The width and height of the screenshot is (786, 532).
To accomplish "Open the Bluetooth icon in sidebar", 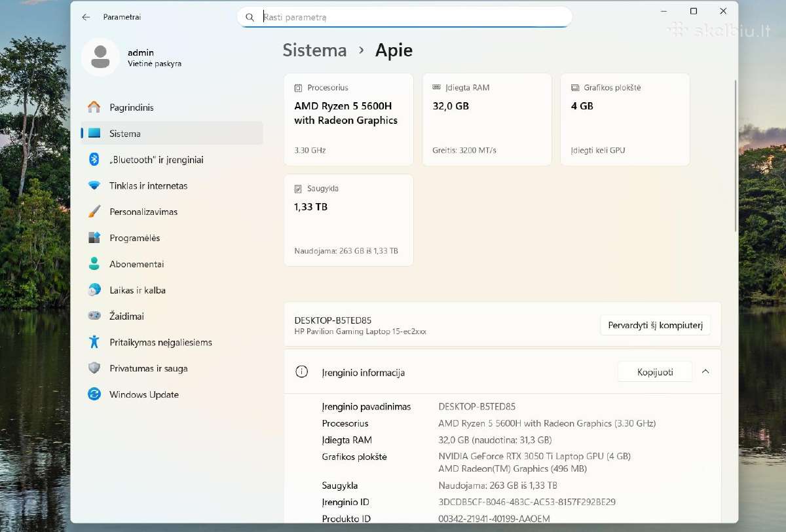I will tap(94, 159).
